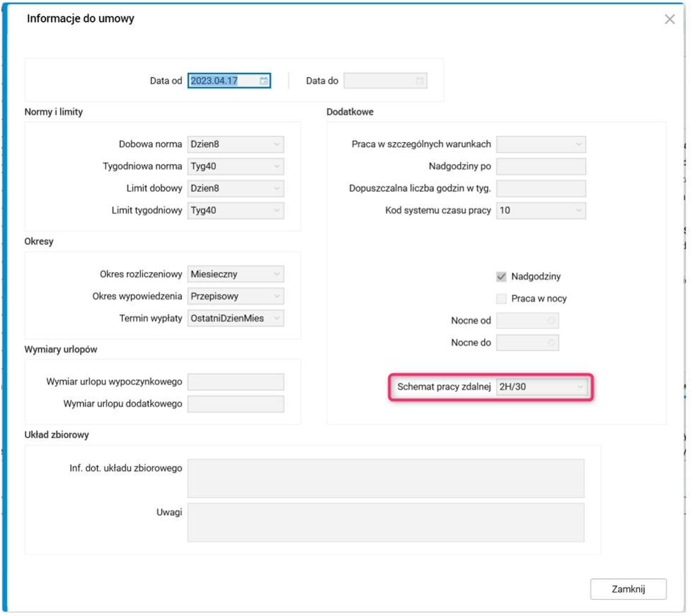Click the Wymiar urlopu wypoczynkowego field
Viewport: 691px width, 616px height.
point(235,382)
